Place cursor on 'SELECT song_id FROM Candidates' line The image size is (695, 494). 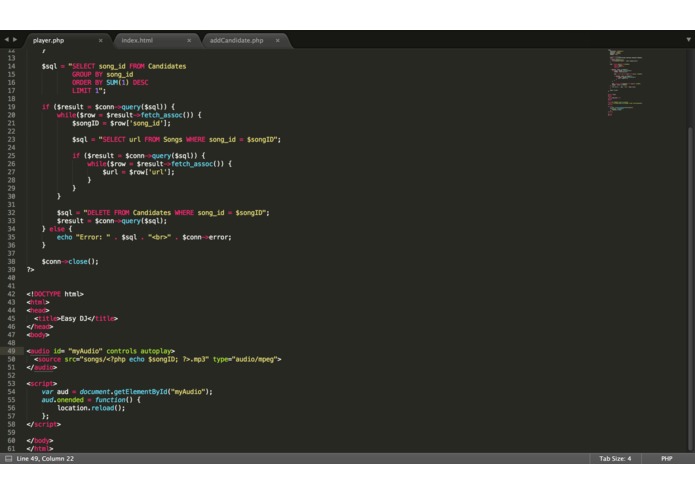[114, 66]
